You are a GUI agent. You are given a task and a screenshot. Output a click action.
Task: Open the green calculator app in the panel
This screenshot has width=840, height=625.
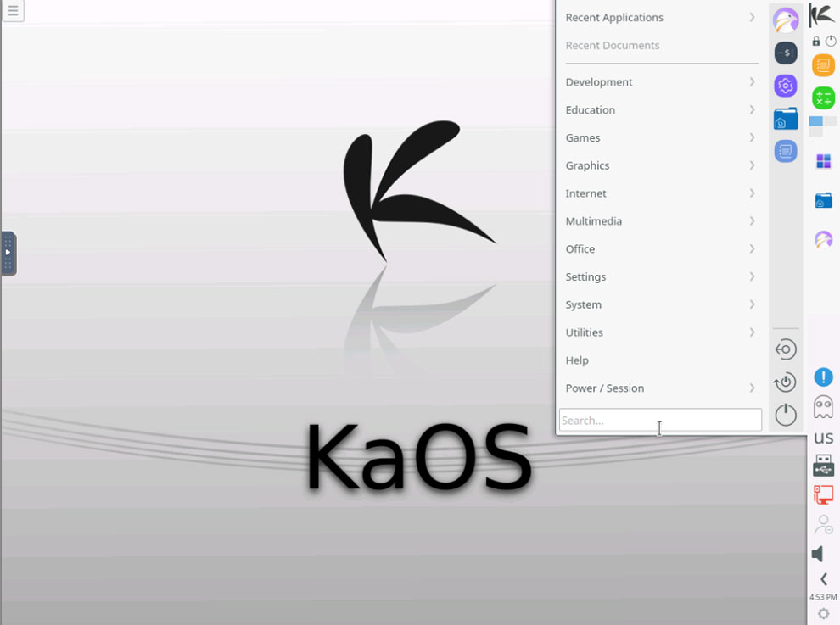tap(823, 98)
